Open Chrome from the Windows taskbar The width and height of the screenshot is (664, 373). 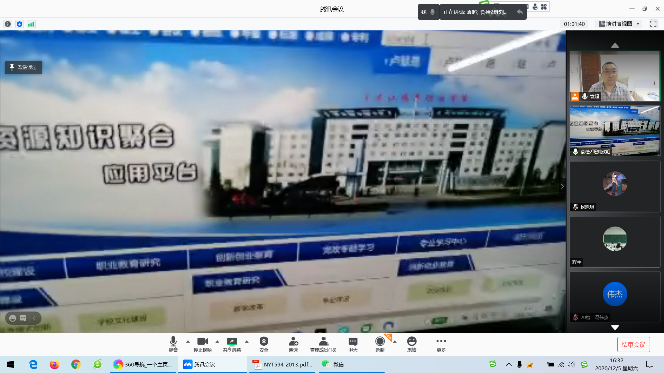tap(76, 364)
